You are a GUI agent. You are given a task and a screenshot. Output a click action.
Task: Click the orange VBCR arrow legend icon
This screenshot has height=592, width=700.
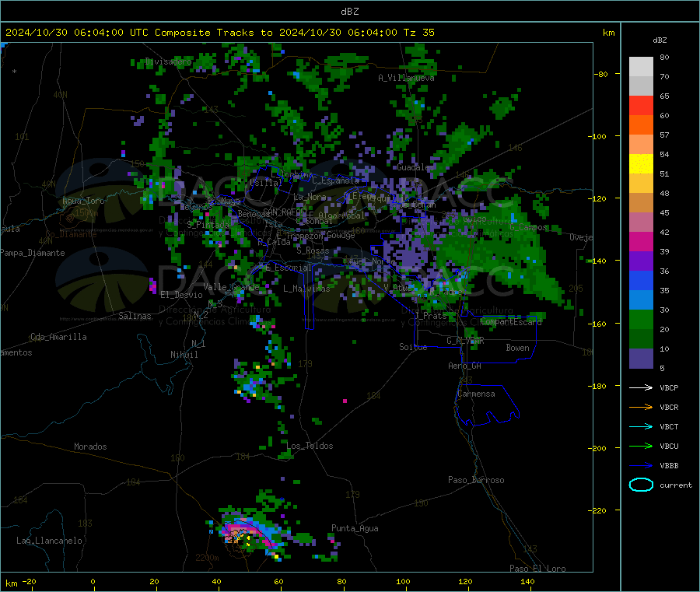pyautogui.click(x=641, y=407)
